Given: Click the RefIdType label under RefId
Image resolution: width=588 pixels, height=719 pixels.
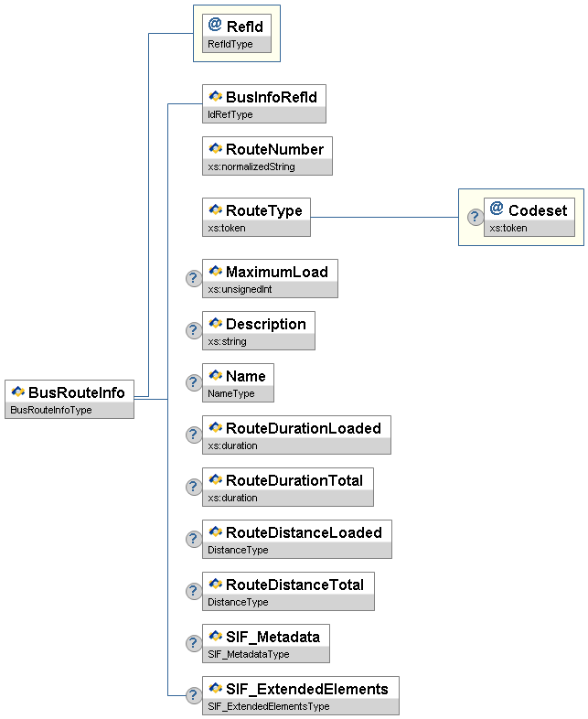Looking at the screenshot, I should (x=227, y=44).
